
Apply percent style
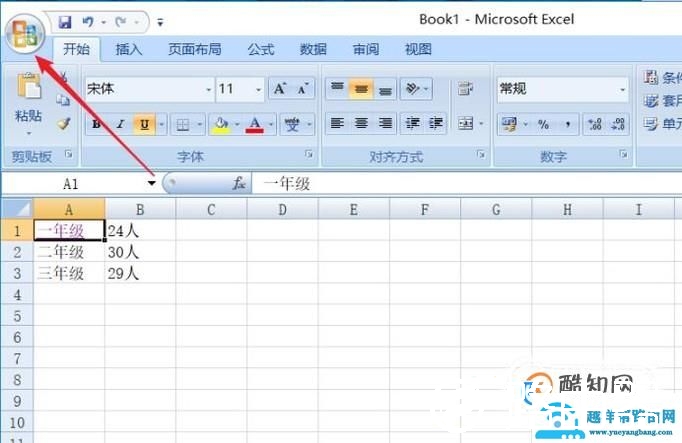coord(543,125)
